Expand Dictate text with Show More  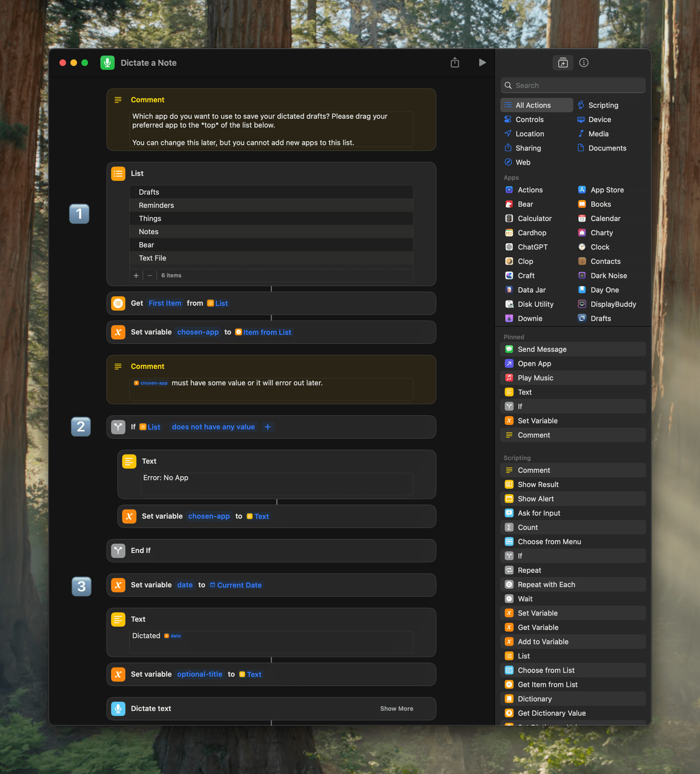pyautogui.click(x=396, y=708)
